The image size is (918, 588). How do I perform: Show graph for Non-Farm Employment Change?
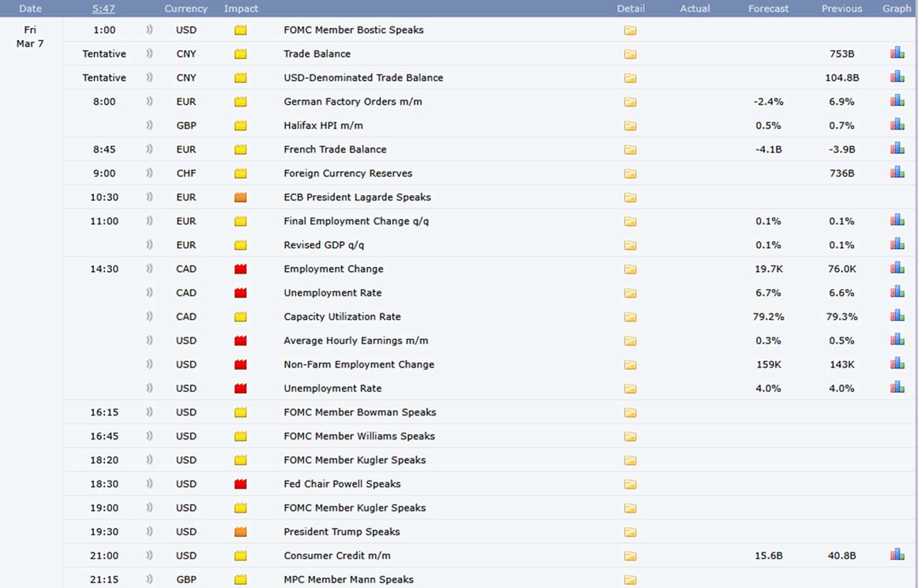coord(897,364)
